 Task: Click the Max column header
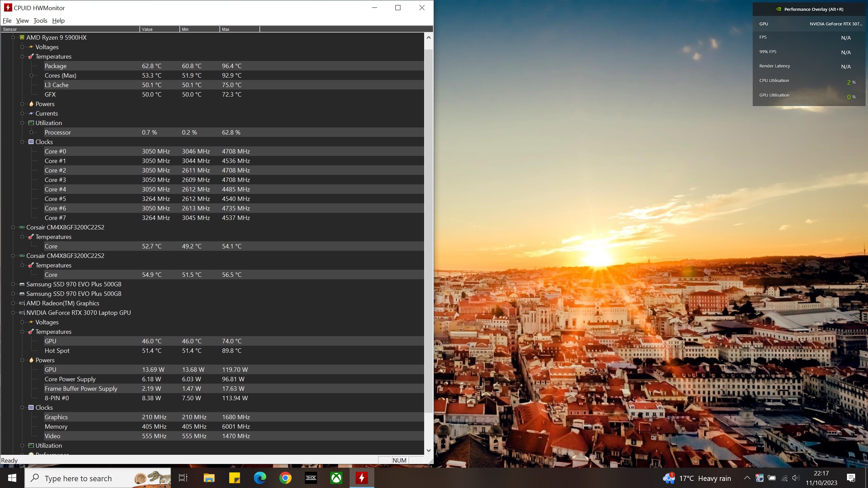(240, 29)
